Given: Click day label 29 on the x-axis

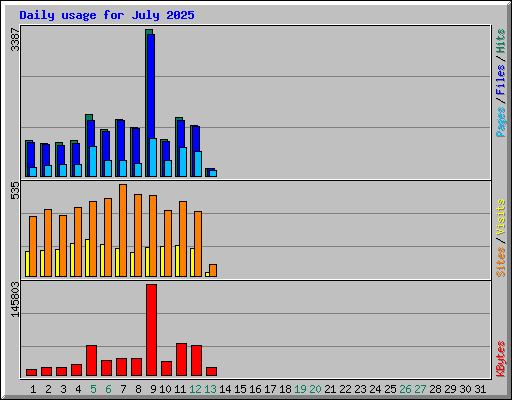Looking at the screenshot, I should 450,389.
